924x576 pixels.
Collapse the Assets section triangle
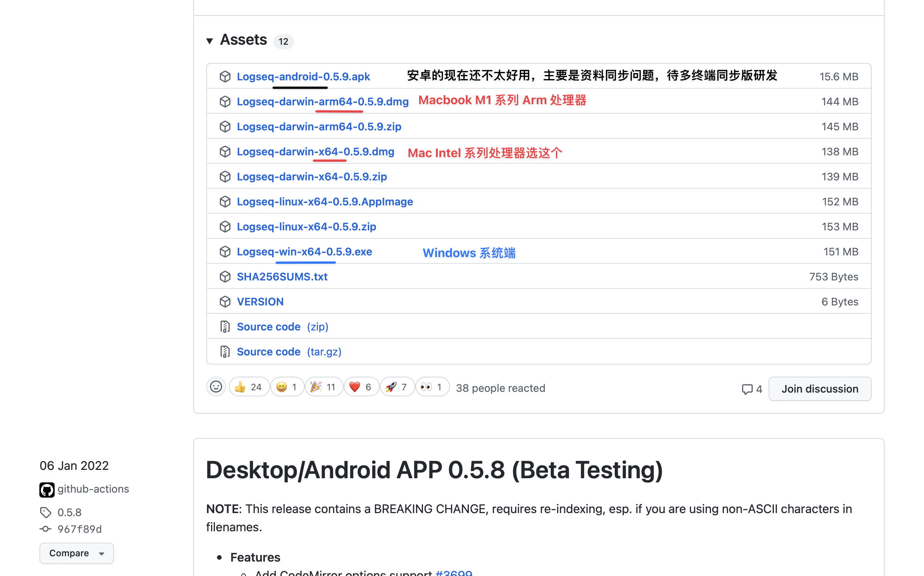click(210, 41)
